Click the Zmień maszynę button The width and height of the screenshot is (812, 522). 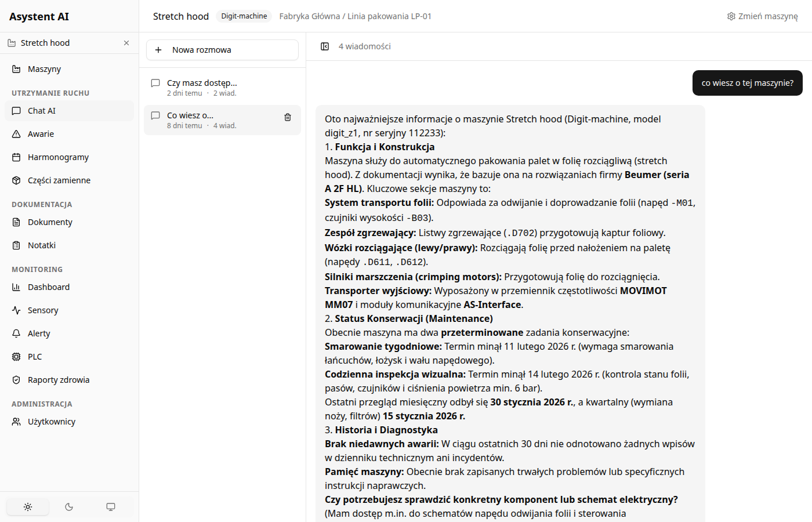pyautogui.click(x=762, y=16)
